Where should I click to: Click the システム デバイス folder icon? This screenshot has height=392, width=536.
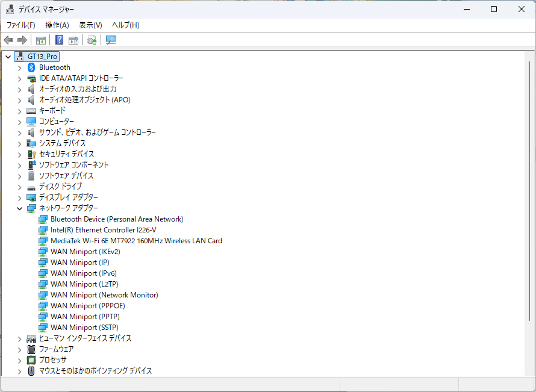pyautogui.click(x=31, y=143)
